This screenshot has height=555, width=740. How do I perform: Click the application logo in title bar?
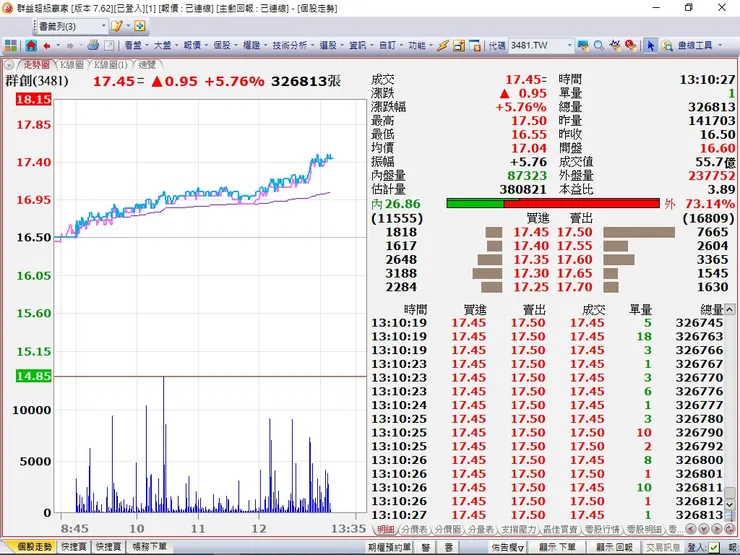tap(8, 8)
